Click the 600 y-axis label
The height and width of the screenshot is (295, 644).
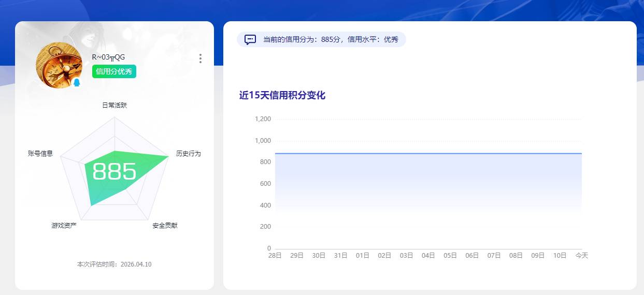click(x=265, y=184)
